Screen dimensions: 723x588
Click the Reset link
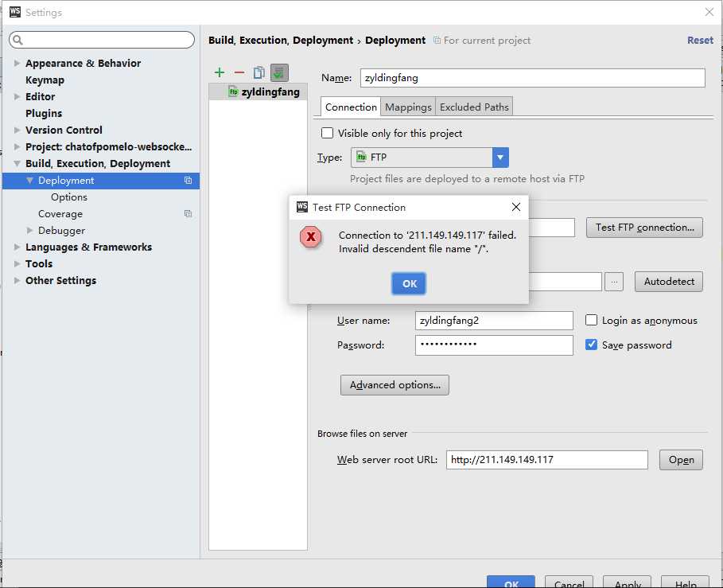click(700, 40)
